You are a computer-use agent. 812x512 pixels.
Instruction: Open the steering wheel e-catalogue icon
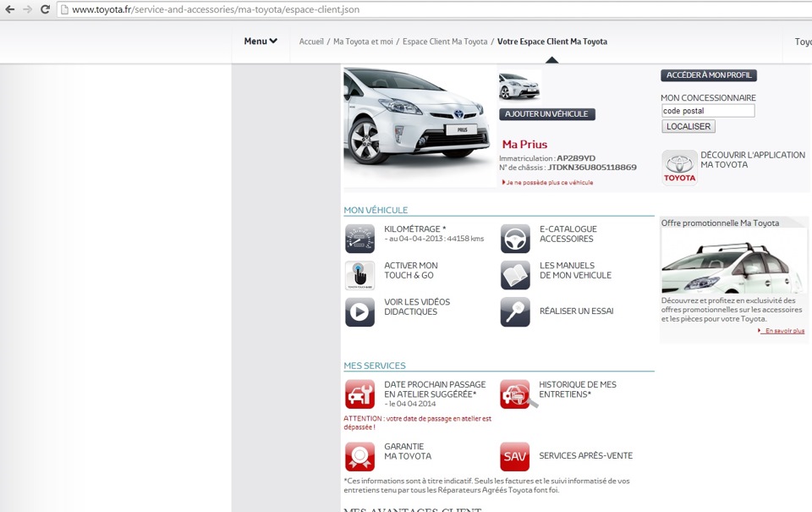515,239
